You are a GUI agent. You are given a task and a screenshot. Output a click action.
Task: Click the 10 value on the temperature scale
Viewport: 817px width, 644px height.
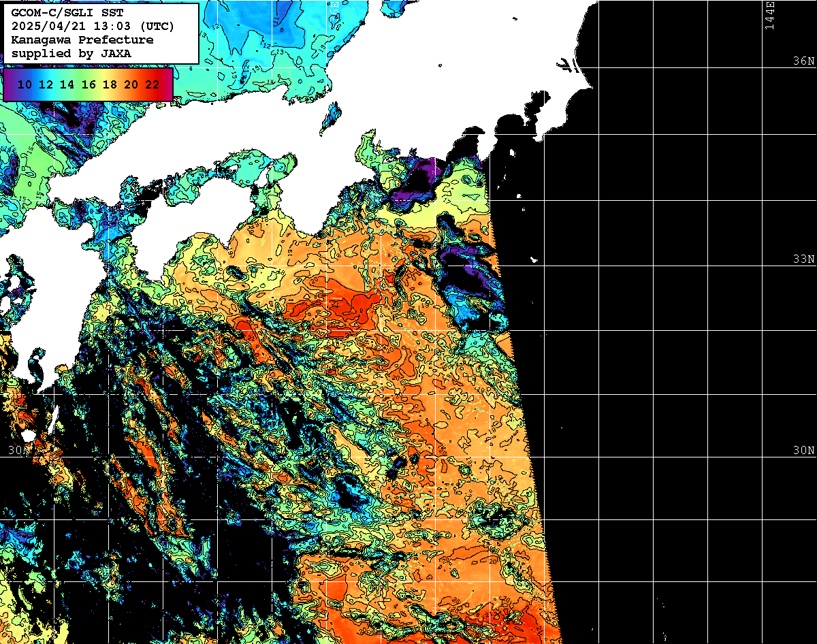(x=25, y=84)
